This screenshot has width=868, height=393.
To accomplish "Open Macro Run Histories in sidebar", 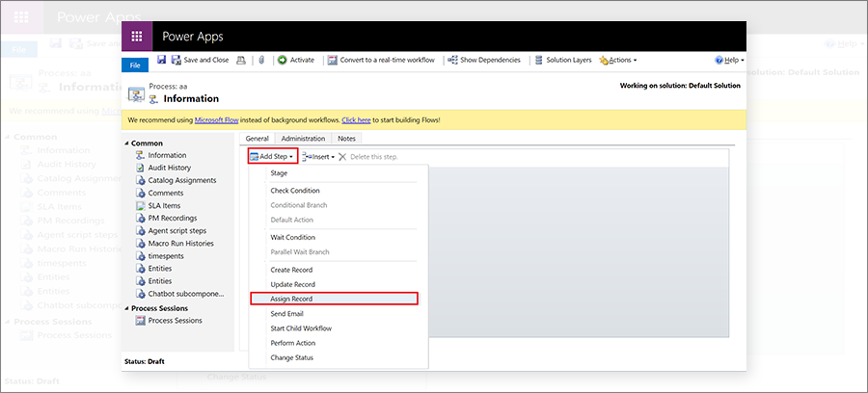I will (181, 243).
